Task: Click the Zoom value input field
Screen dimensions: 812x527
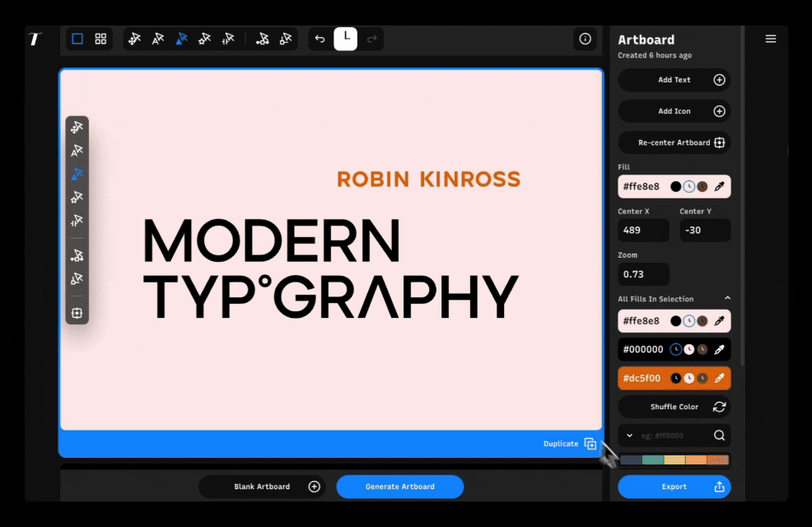Action: [x=643, y=274]
